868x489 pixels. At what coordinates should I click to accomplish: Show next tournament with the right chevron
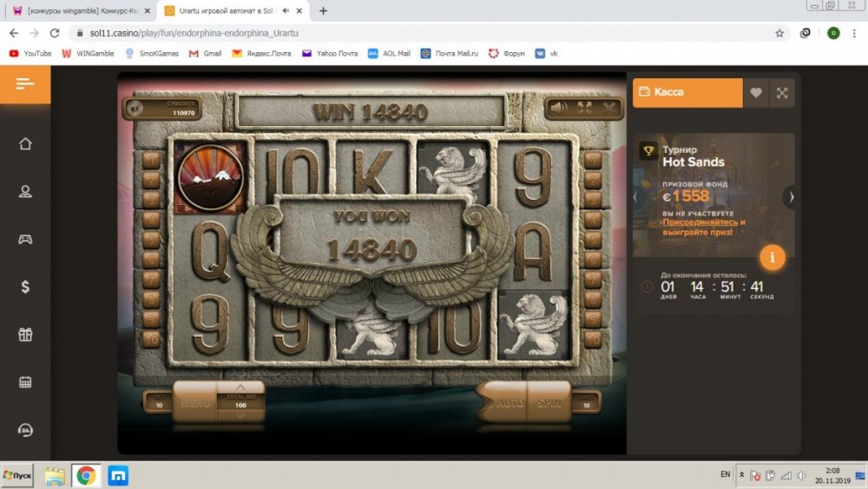791,197
